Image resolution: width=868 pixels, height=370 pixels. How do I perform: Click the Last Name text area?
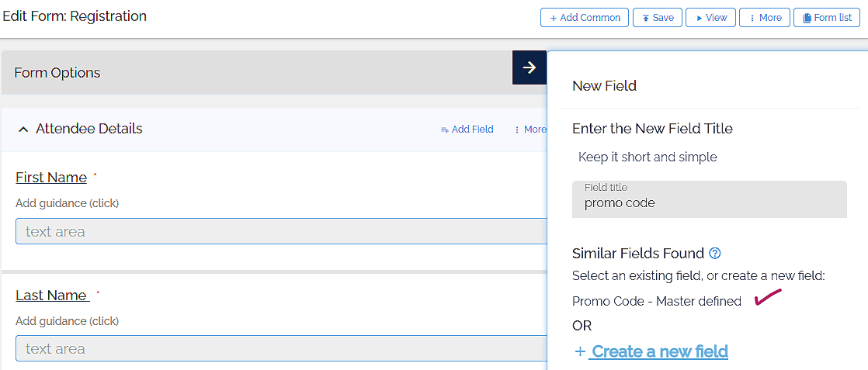tap(279, 349)
